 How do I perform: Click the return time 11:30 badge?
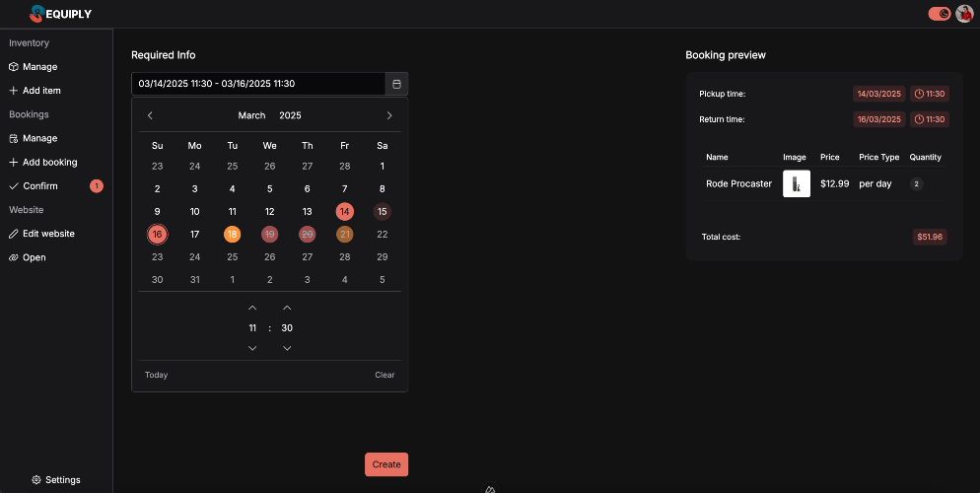(930, 119)
